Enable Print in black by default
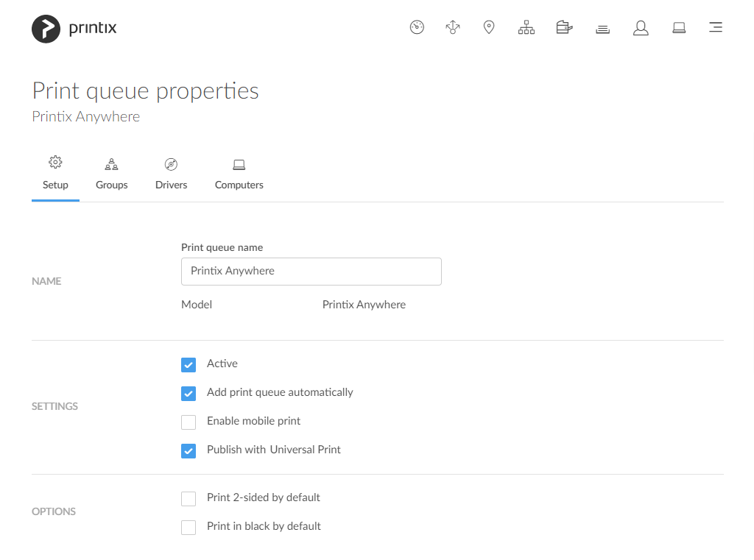Screen dimensions: 754x560 click(188, 528)
